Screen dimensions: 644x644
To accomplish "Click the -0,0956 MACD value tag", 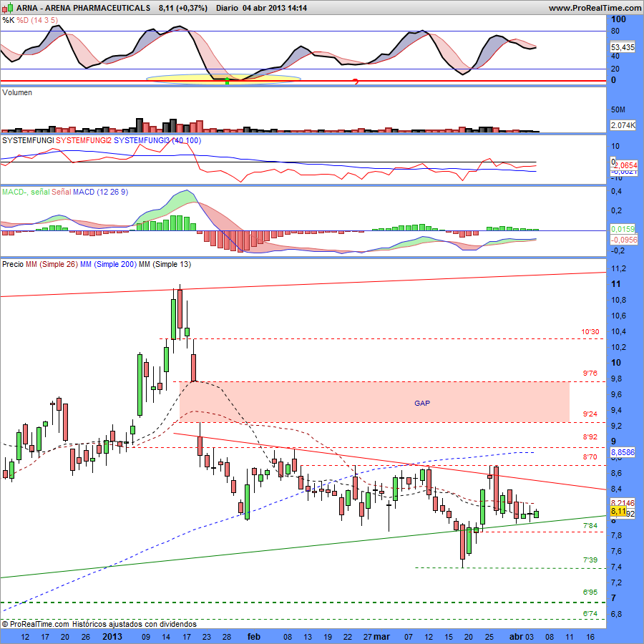I will click(624, 240).
